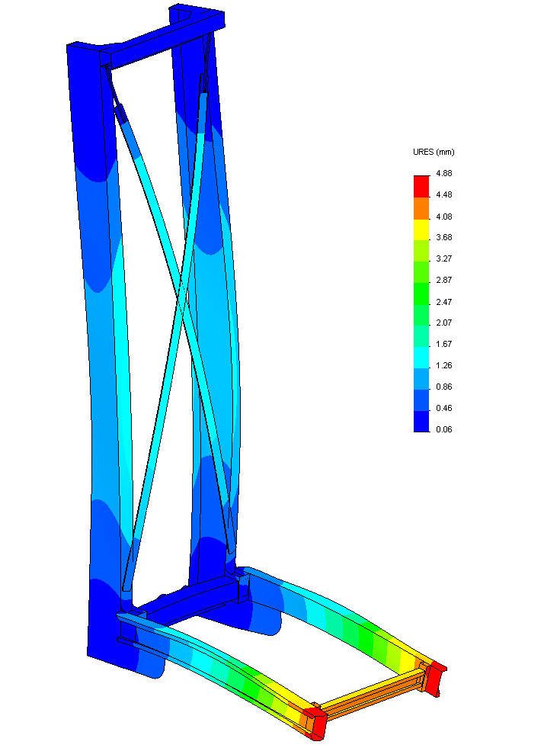Select the orange color band in legend

[421, 208]
